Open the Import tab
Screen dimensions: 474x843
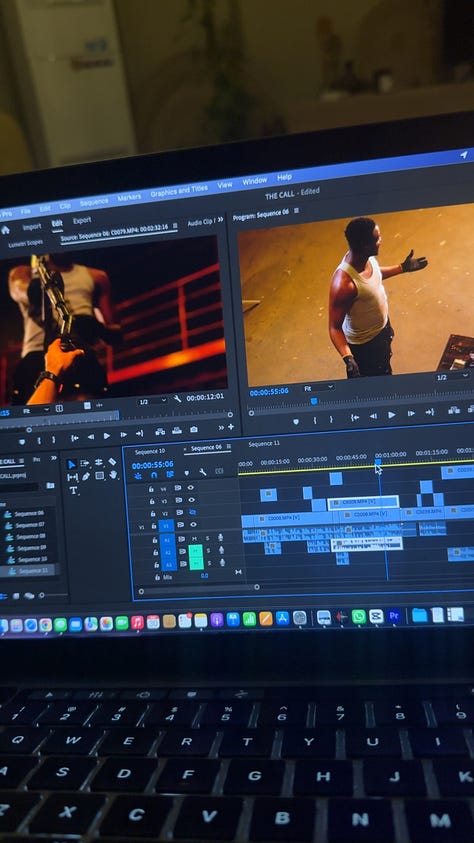coord(32,227)
